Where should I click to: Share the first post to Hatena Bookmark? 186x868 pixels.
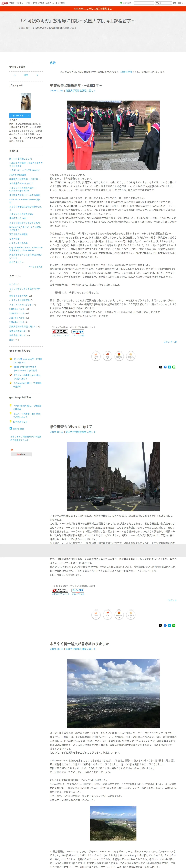pos(169,367)
